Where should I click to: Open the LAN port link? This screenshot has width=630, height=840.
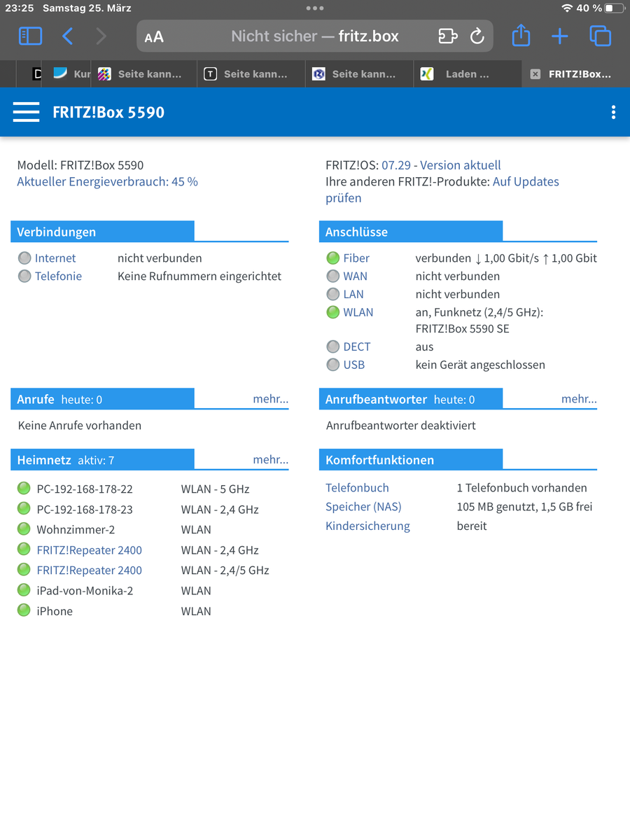click(353, 294)
